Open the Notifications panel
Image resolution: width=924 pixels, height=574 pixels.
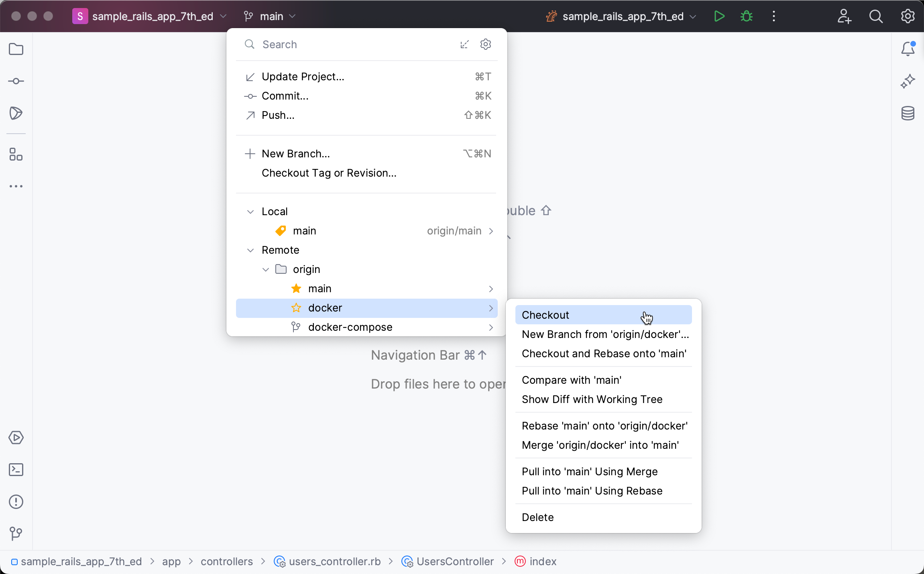[x=908, y=48]
